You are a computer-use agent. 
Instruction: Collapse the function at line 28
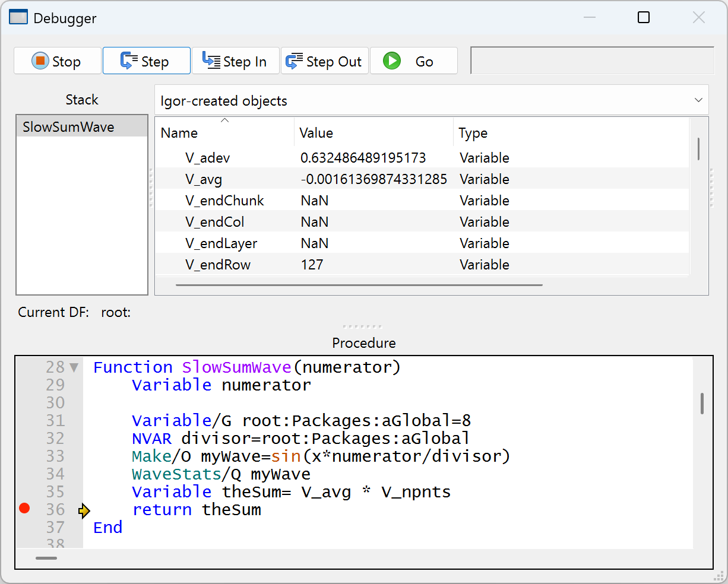click(74, 367)
